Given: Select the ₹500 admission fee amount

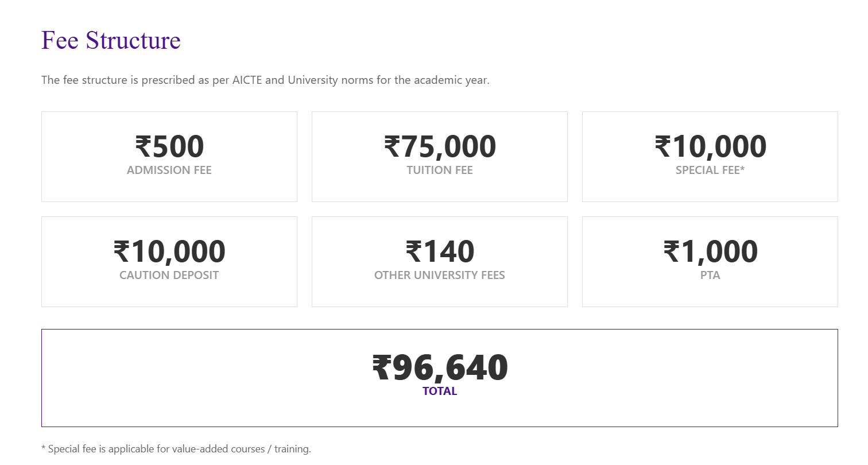Looking at the screenshot, I should tap(169, 146).
